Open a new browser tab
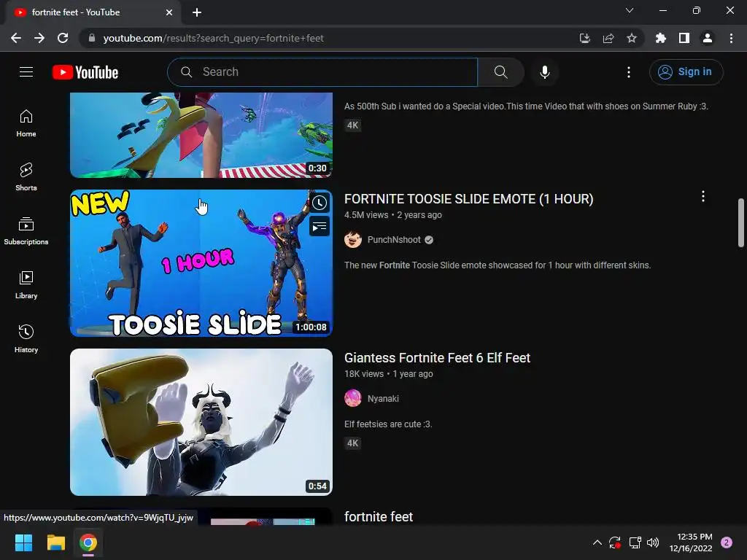 pos(197,12)
